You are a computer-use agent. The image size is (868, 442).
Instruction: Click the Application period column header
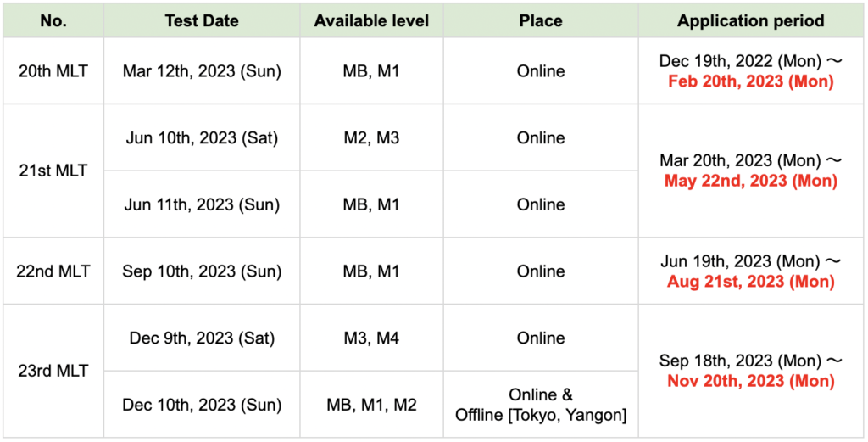point(751,21)
